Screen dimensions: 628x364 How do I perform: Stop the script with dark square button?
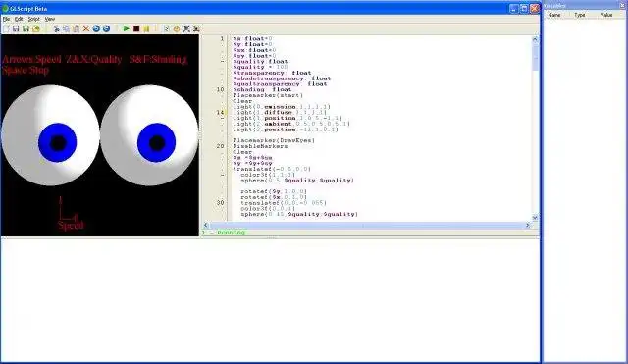click(x=136, y=28)
